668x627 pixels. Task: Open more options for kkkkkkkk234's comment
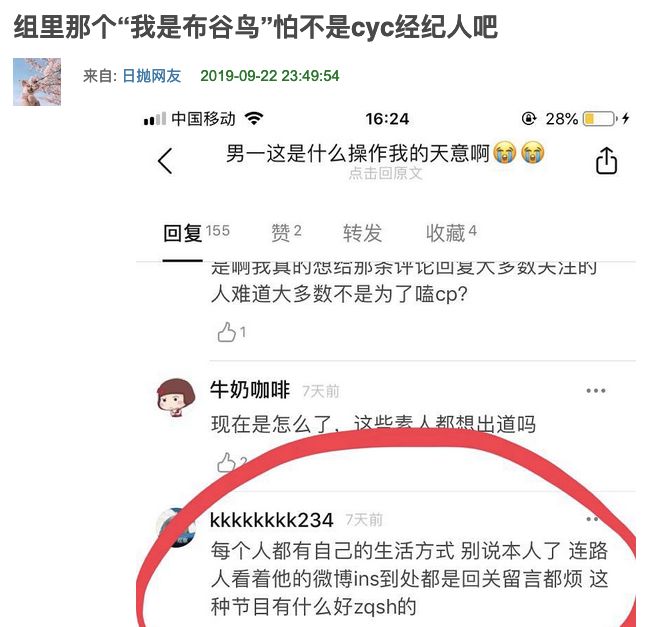pos(594,519)
